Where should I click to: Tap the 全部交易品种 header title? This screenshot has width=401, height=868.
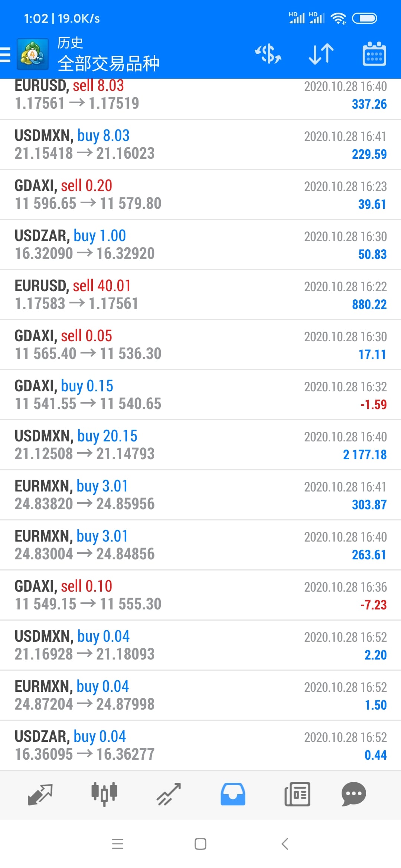tap(108, 63)
